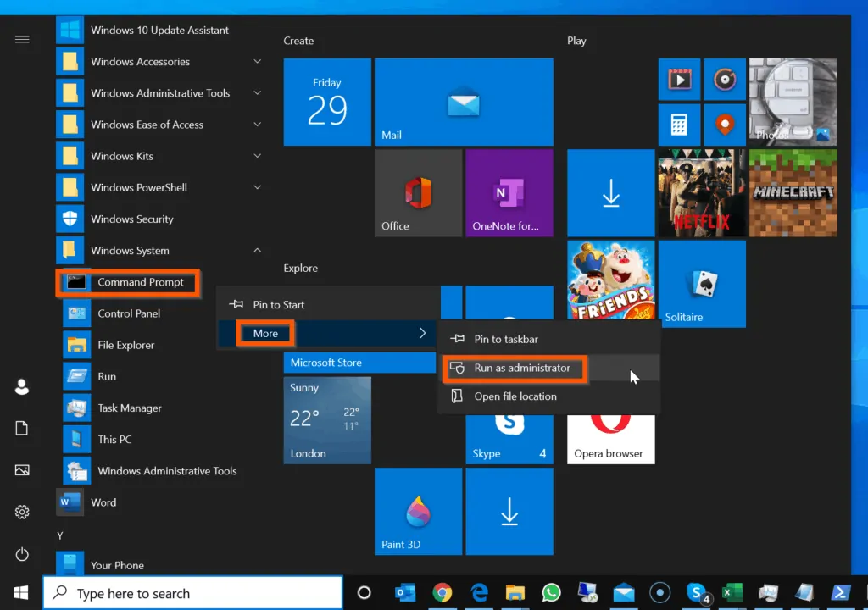Image resolution: width=868 pixels, height=610 pixels.
Task: Open the Groove Music small tile
Action: click(x=725, y=79)
